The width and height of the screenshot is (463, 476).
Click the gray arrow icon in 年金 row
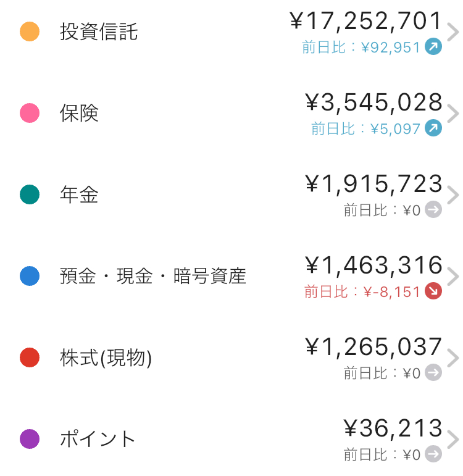click(x=433, y=209)
